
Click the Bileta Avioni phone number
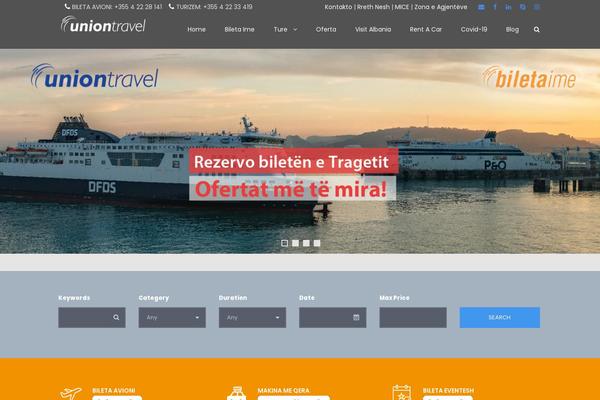click(138, 7)
